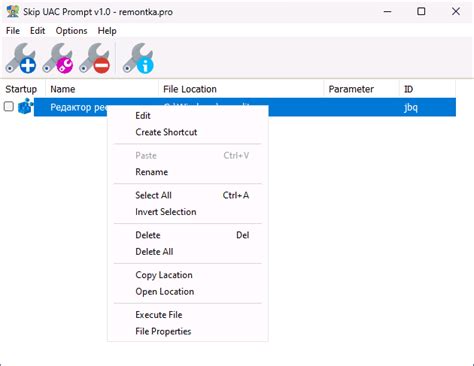Click the remove item wrench icon
The image size is (474, 366).
point(95,58)
